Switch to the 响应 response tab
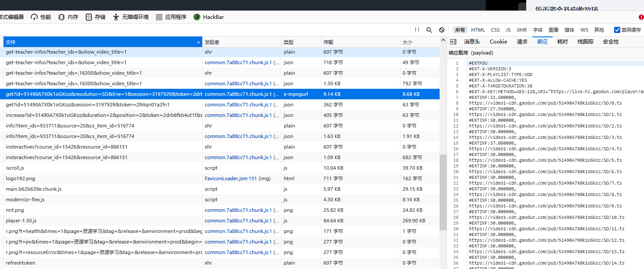Image resolution: width=644 pixels, height=269 pixels. tap(542, 42)
